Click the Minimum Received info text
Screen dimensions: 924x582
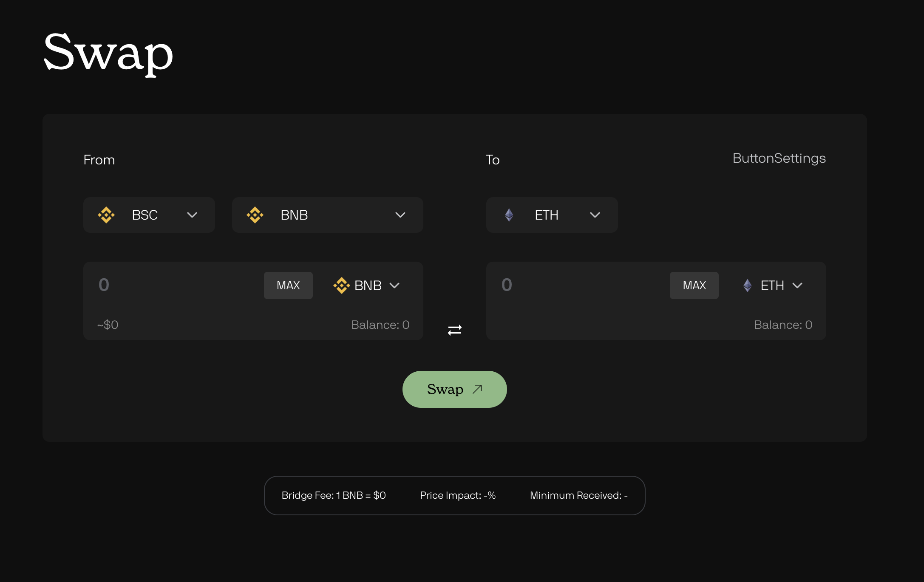point(578,495)
